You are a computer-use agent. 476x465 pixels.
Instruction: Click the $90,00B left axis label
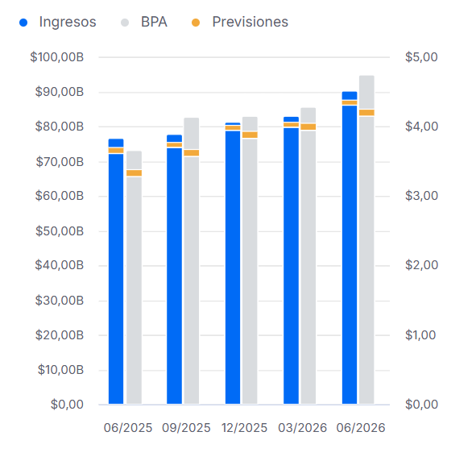click(x=59, y=92)
